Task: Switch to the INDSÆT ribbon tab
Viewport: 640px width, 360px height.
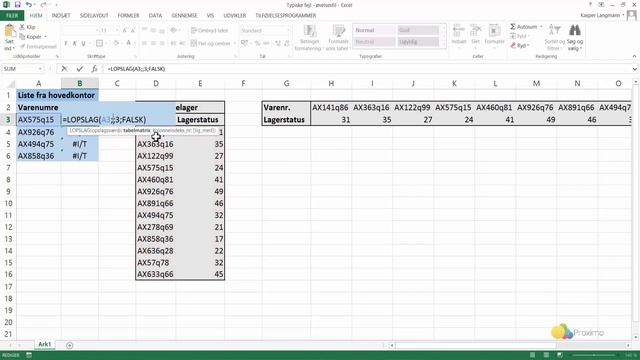Action: (61, 16)
